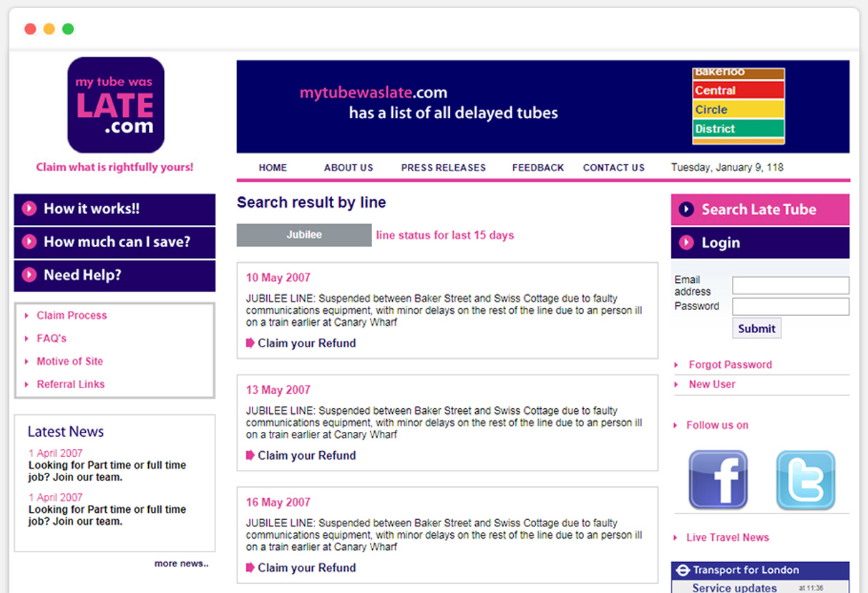The height and width of the screenshot is (593, 868).
Task: Focus the Password input field
Action: coord(790,307)
